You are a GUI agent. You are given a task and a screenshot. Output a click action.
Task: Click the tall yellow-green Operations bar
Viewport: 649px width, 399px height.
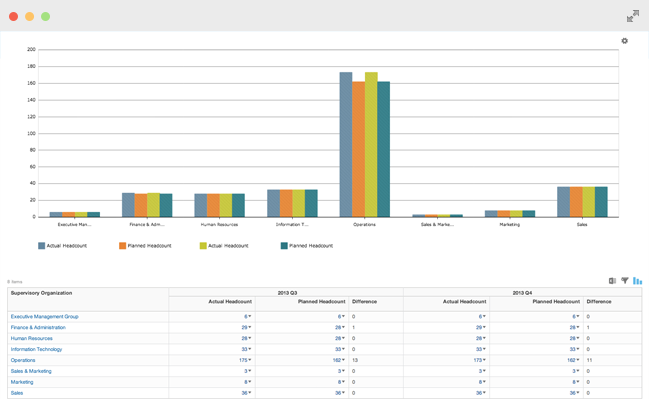point(371,144)
